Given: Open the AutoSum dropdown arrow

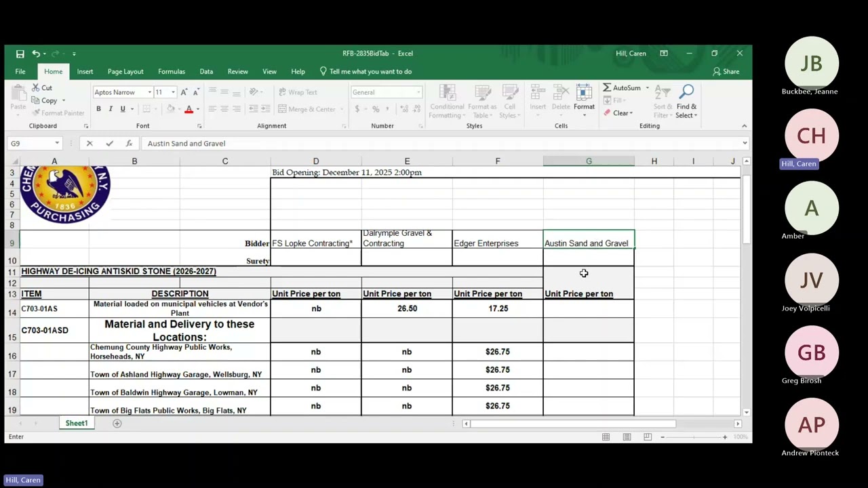Looking at the screenshot, I should point(647,88).
